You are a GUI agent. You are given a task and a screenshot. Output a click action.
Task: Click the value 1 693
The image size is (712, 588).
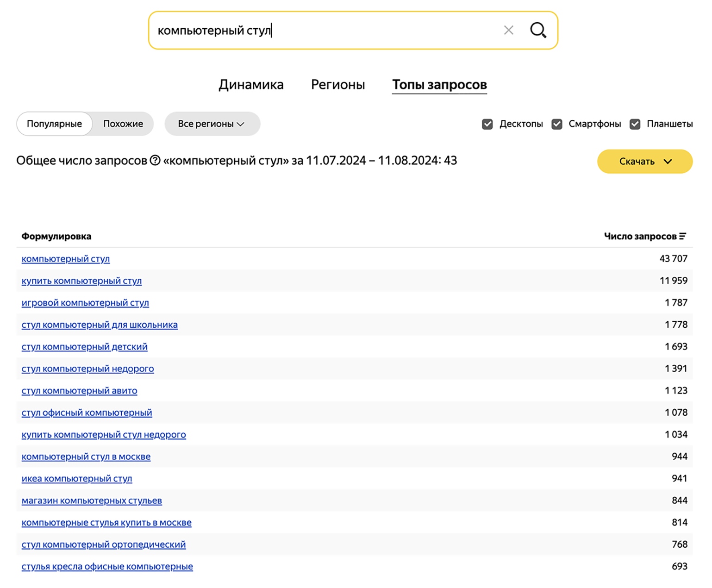pyautogui.click(x=676, y=347)
